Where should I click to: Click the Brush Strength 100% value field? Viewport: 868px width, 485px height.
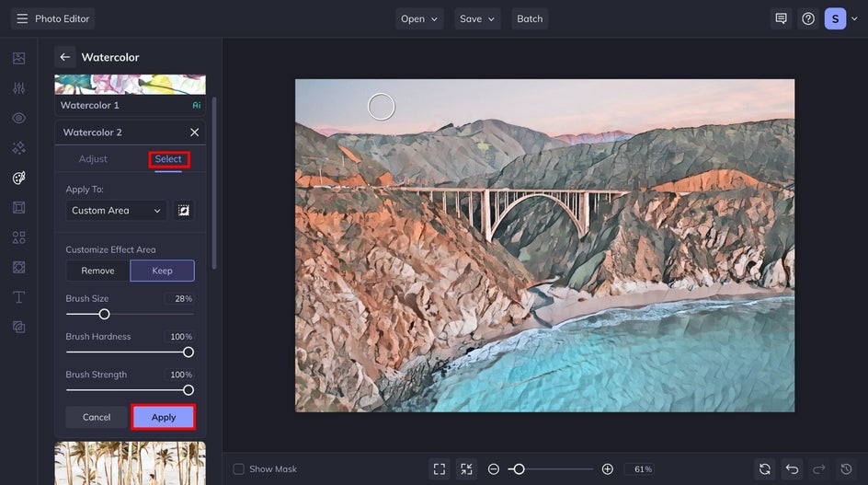178,375
